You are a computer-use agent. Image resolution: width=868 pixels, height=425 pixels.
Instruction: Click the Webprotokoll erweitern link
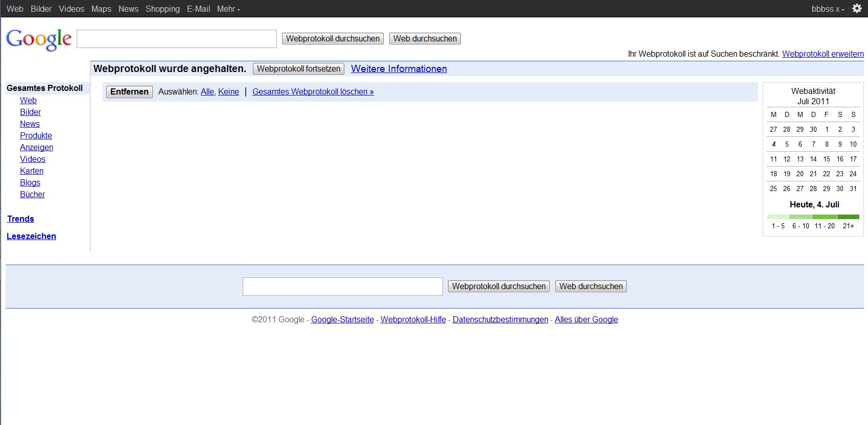[823, 54]
